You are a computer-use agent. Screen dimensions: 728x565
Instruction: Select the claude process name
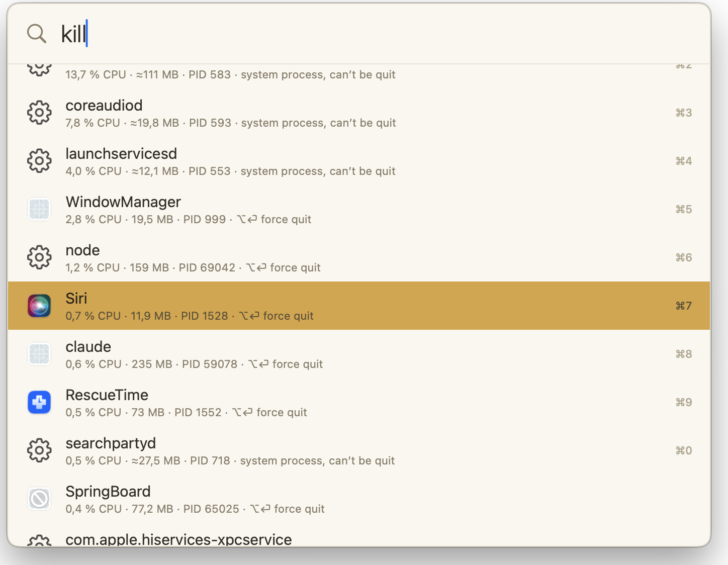[x=88, y=347]
